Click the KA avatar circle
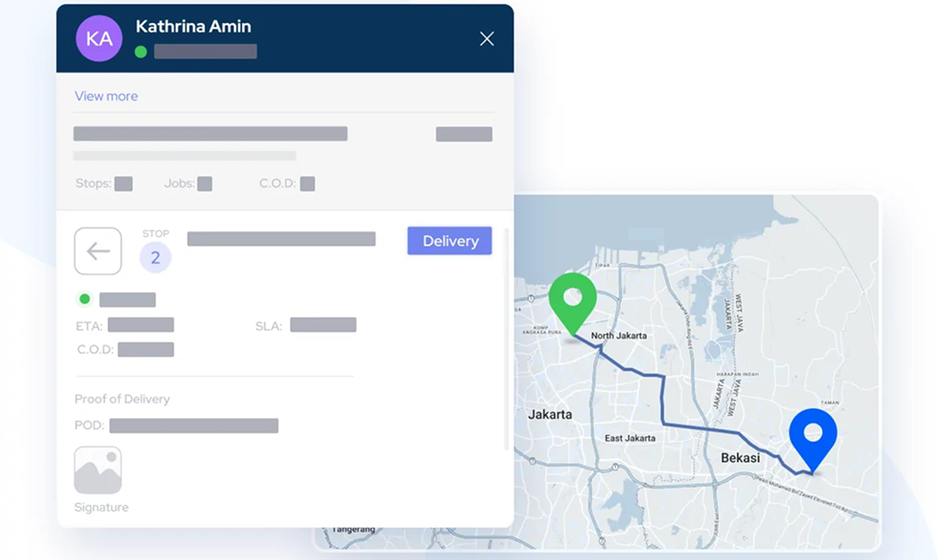The height and width of the screenshot is (560, 945). point(99,39)
